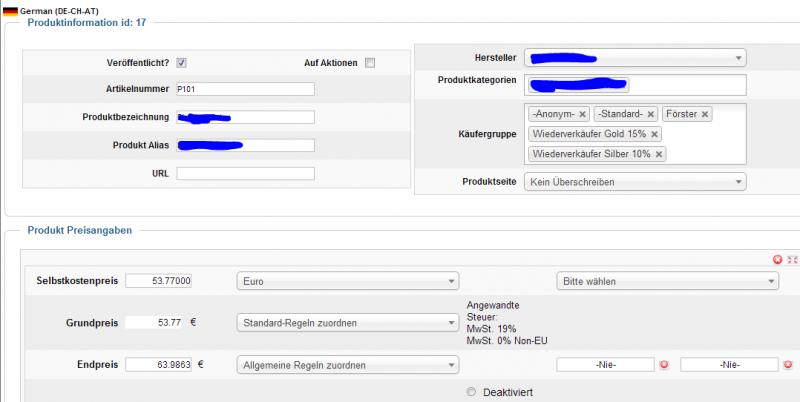Remove Wiederverkäufer Gold 15% tag
Viewport: 800px width, 402px height.
(655, 134)
